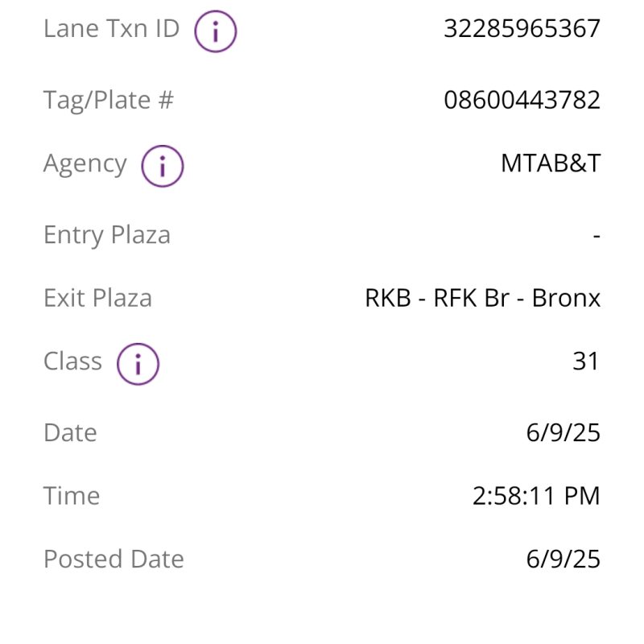The image size is (644, 644).
Task: Click the Time value 2:58:11 PM
Action: click(x=536, y=496)
